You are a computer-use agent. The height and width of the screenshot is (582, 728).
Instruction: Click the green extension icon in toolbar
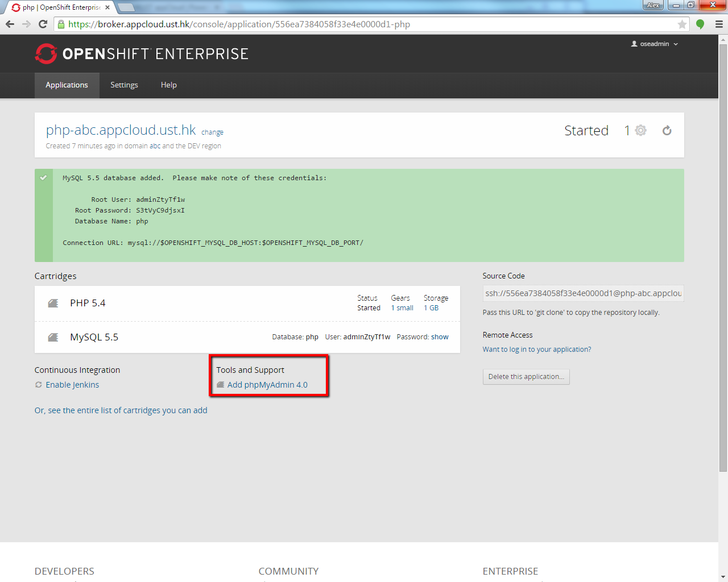pos(700,24)
